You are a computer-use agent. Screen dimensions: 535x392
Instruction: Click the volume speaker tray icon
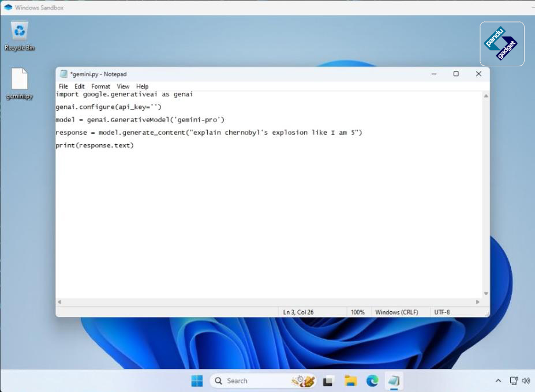tap(526, 380)
